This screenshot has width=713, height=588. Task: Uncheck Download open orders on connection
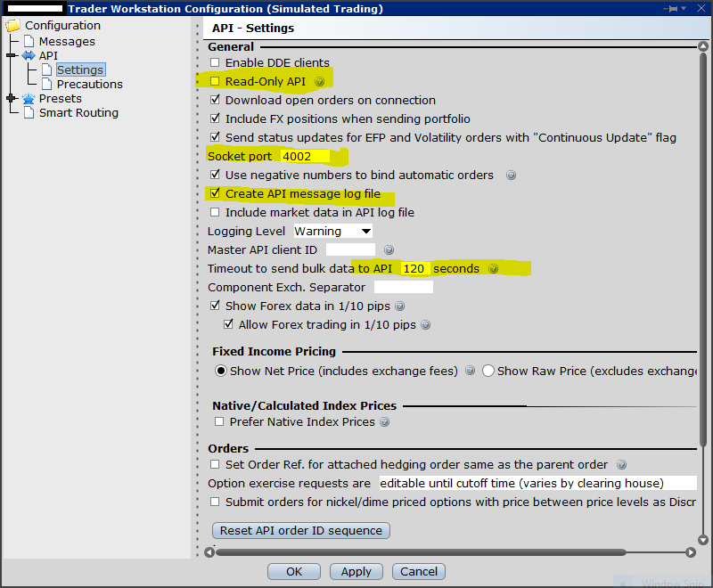point(215,100)
